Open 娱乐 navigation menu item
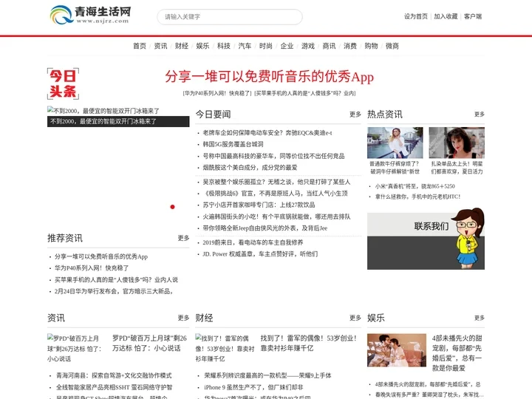Screen dimensions: 532x399 (202, 46)
